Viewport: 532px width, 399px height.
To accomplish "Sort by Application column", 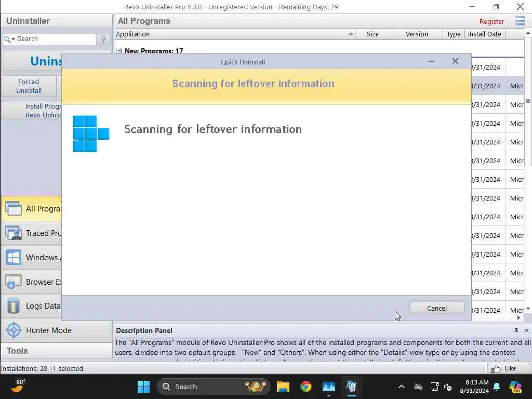I will (x=235, y=34).
